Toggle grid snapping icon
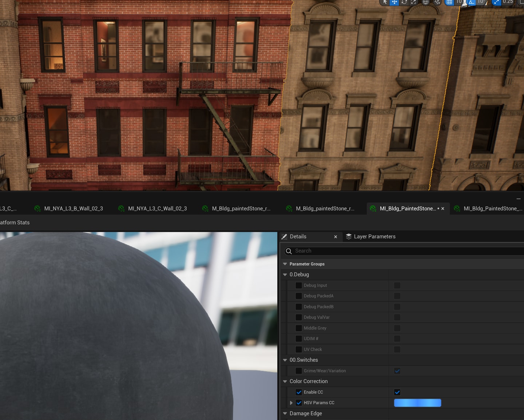 (449, 2)
